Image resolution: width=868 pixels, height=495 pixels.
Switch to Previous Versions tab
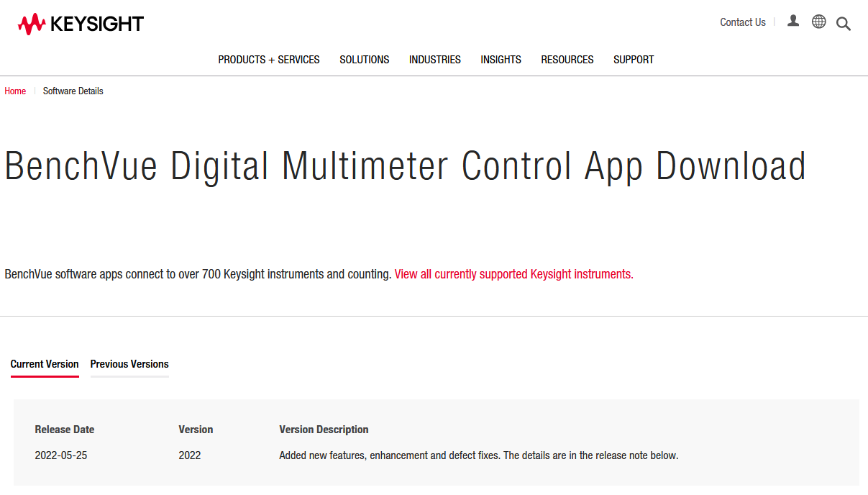click(129, 364)
